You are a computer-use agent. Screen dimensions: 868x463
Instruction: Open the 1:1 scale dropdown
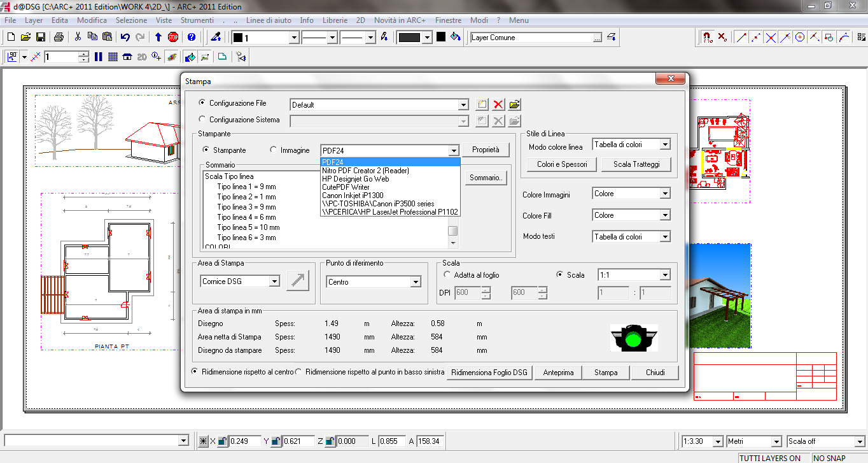[x=665, y=275]
